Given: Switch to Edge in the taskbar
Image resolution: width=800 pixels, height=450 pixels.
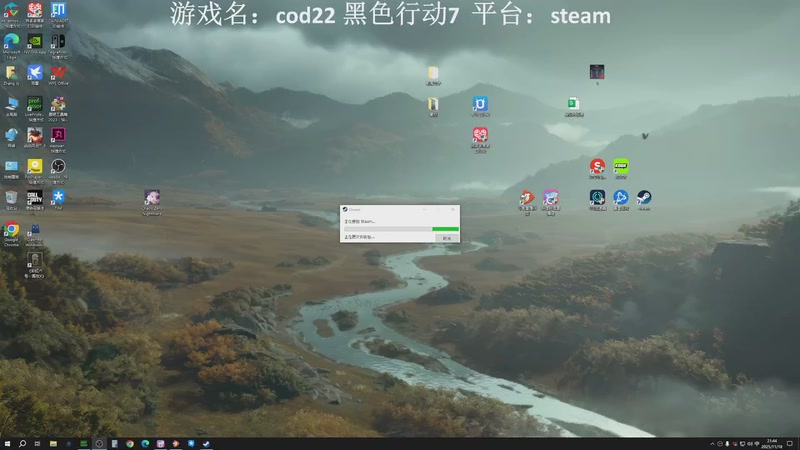Looking at the screenshot, I should (145, 444).
